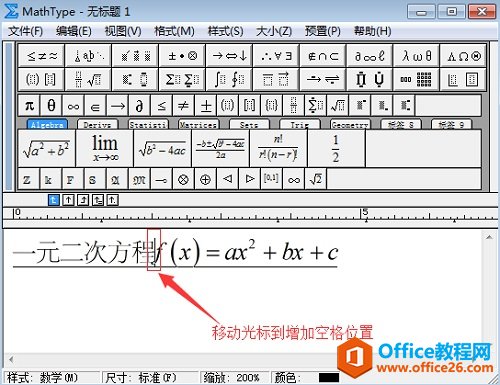Switch to the Sets tab
The height and width of the screenshot is (385, 500).
(249, 125)
